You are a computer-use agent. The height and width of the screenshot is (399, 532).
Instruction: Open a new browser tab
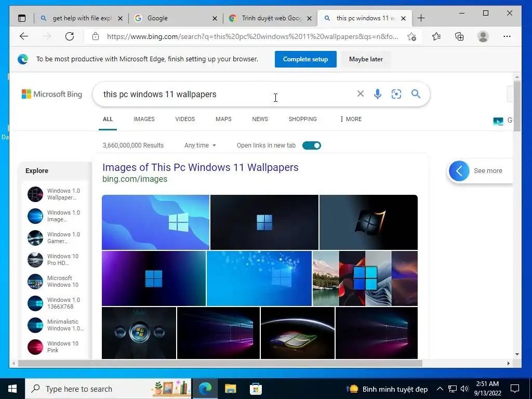point(421,18)
